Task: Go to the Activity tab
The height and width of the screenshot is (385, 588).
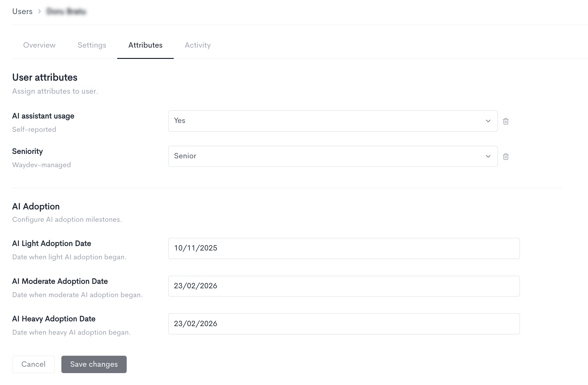Action: 198,45
